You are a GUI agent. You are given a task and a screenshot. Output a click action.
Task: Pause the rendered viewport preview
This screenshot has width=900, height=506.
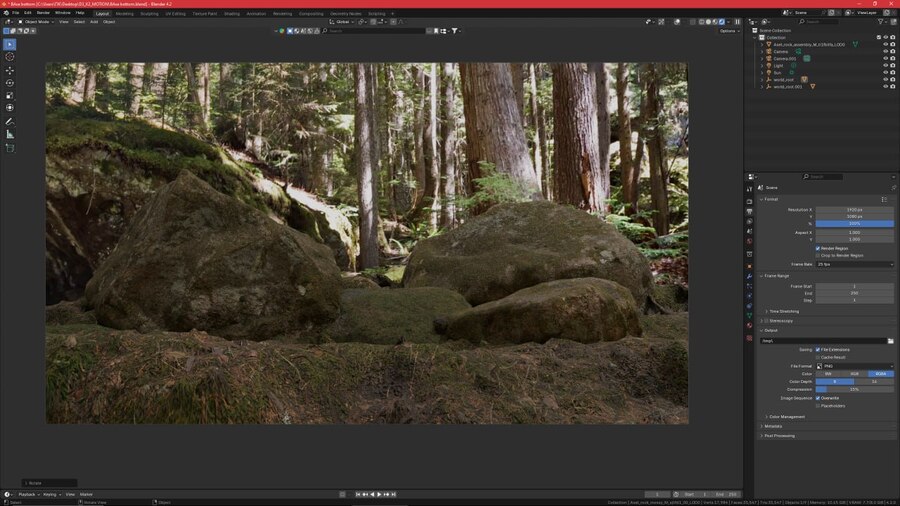(738, 21)
